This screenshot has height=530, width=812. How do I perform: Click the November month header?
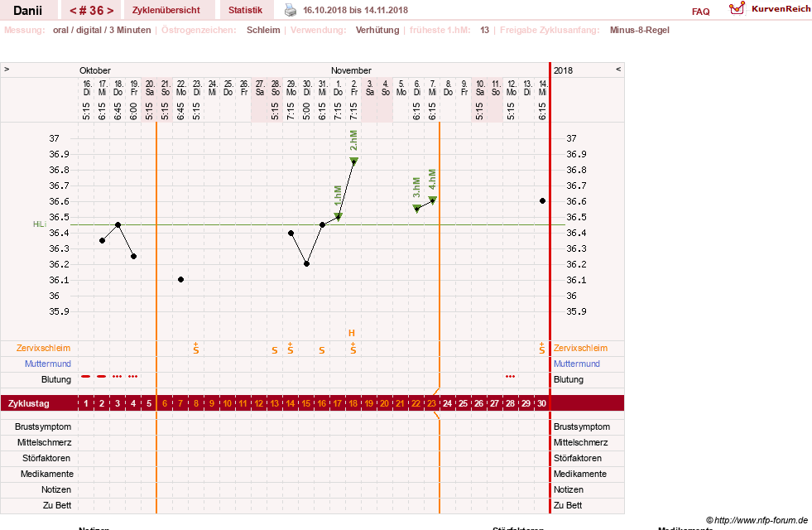(x=351, y=70)
